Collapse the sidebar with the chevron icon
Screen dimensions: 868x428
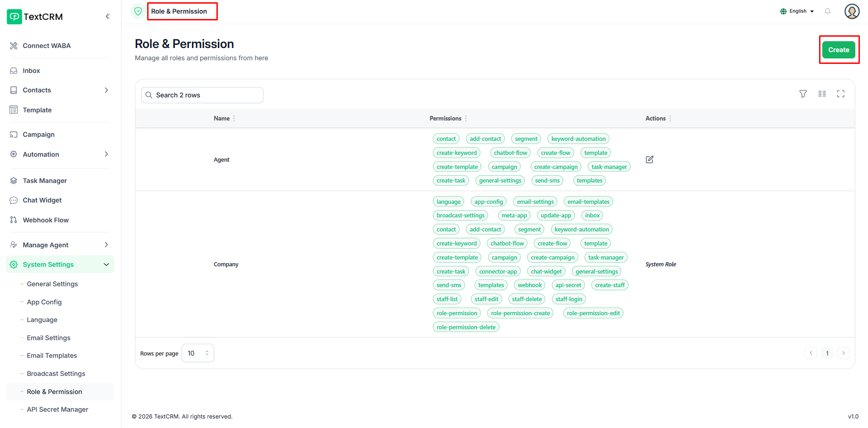[x=107, y=17]
